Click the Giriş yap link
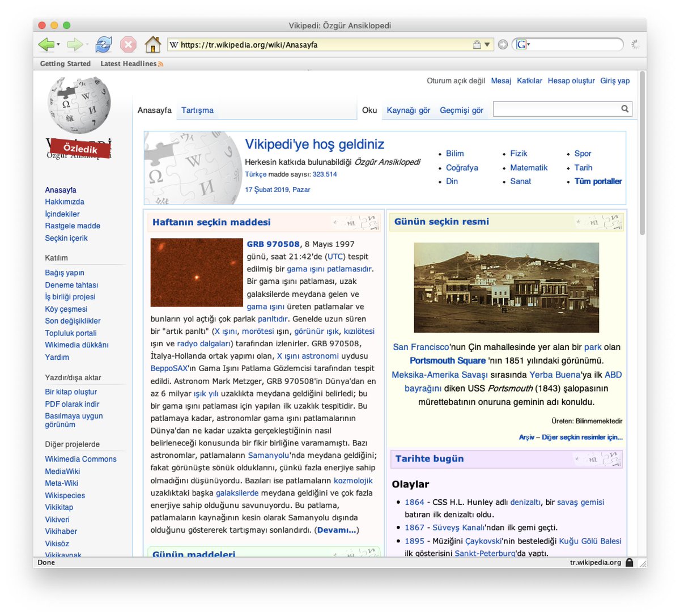680x616 pixels. coord(615,80)
